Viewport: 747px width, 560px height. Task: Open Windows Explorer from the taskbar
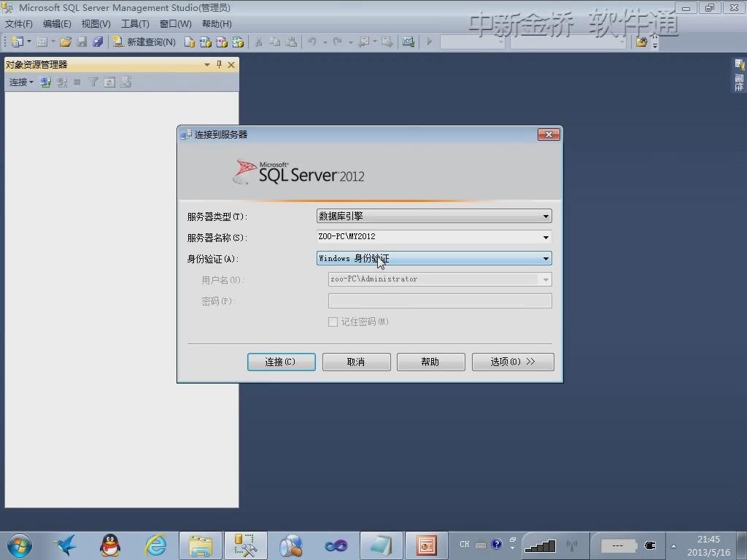tap(201, 545)
